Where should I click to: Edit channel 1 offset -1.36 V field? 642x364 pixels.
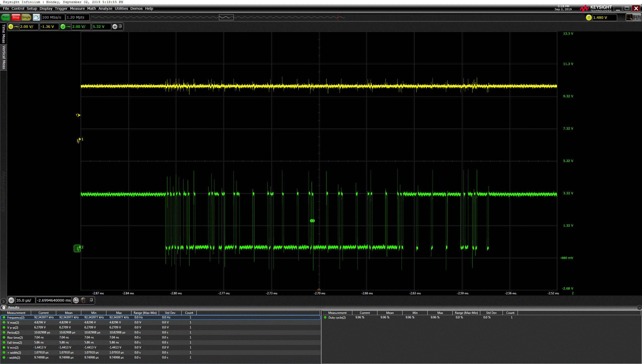(49, 27)
